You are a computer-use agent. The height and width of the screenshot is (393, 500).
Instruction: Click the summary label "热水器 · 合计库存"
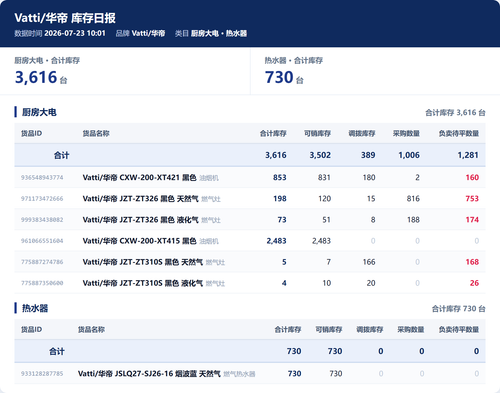[x=294, y=60]
